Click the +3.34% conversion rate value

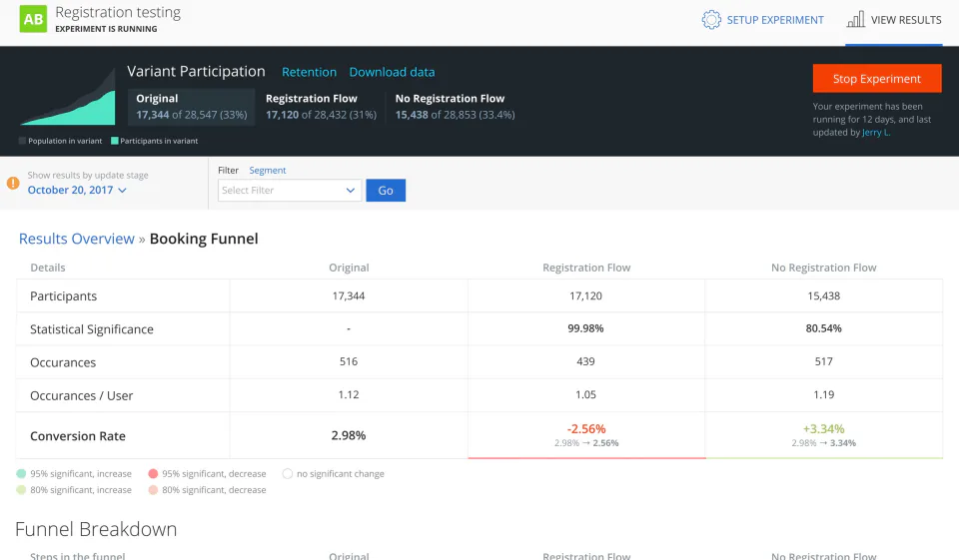824,429
